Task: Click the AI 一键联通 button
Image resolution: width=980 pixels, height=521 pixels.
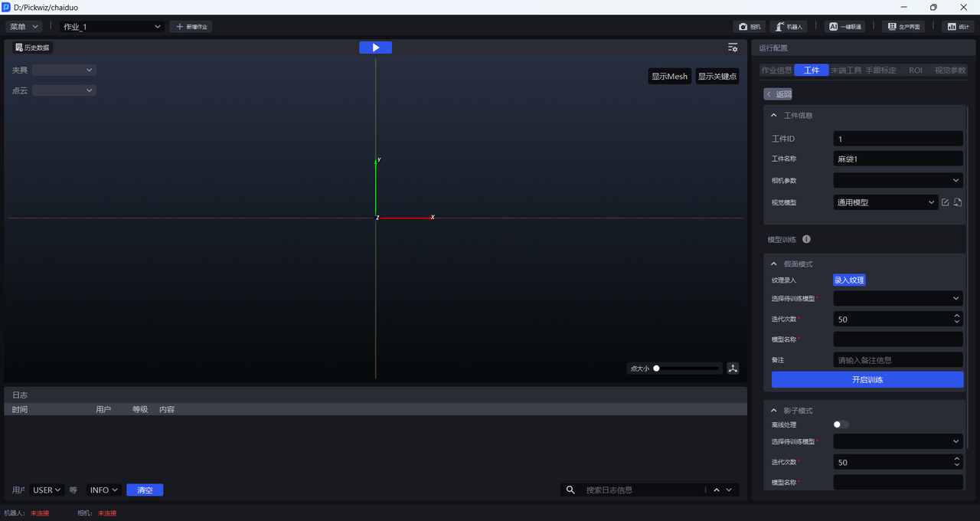Action: coord(844,27)
